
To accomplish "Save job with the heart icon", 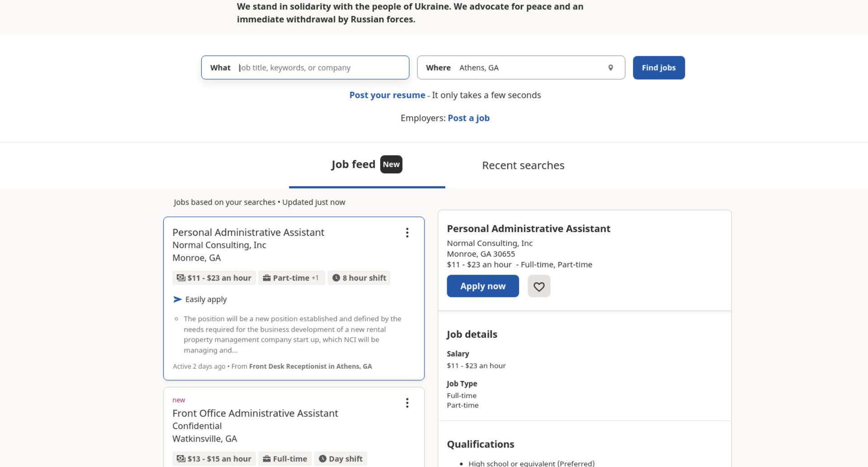I will [x=539, y=286].
